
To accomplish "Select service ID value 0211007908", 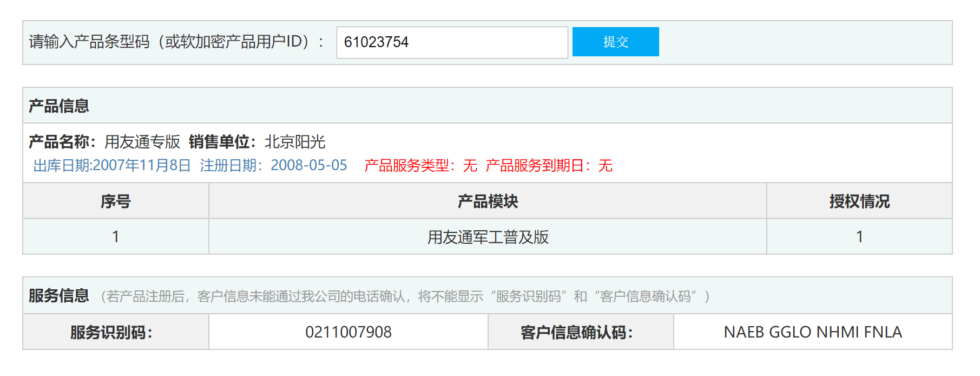I will click(348, 332).
